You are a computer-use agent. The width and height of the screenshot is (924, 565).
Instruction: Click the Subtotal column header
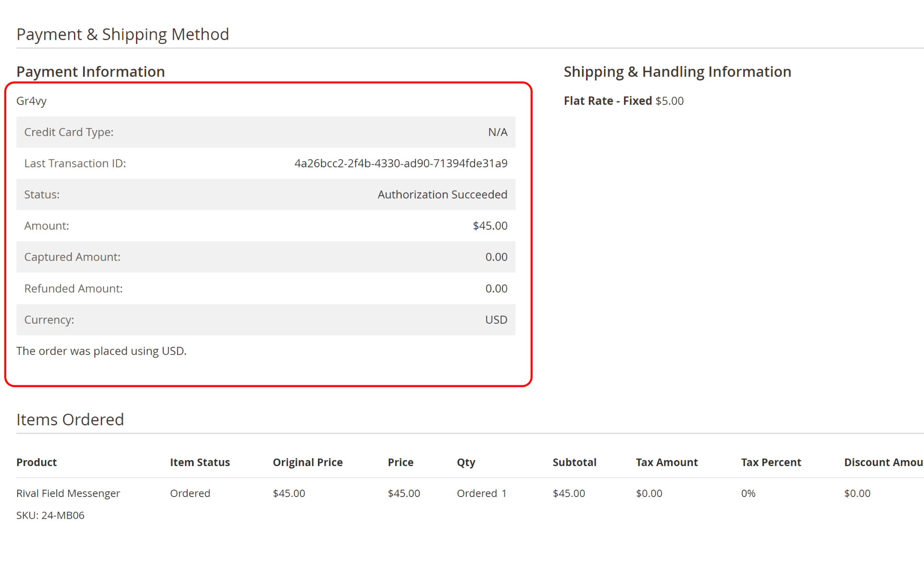pyautogui.click(x=574, y=462)
